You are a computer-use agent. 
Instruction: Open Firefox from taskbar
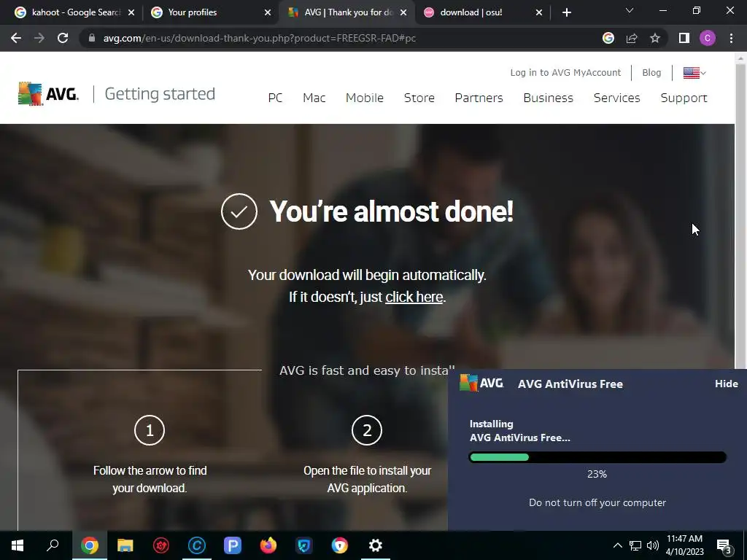[268, 545]
